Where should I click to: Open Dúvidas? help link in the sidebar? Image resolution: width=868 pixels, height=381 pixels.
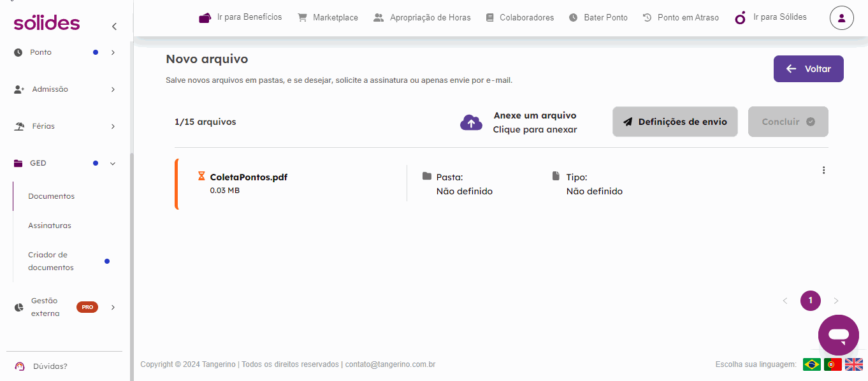(50, 366)
